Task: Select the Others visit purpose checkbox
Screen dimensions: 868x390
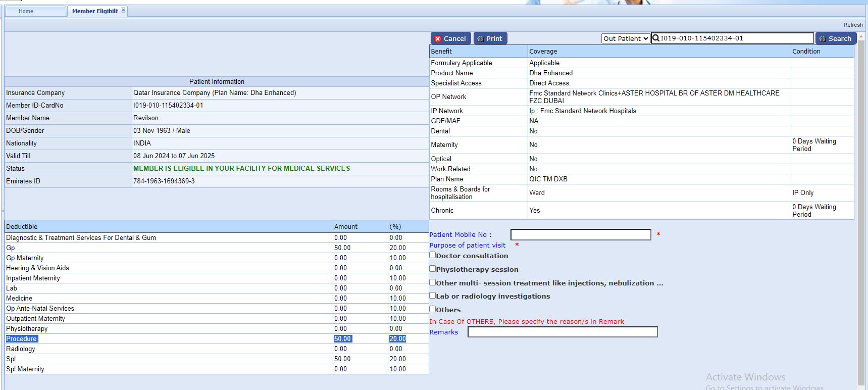Action: pyautogui.click(x=433, y=309)
